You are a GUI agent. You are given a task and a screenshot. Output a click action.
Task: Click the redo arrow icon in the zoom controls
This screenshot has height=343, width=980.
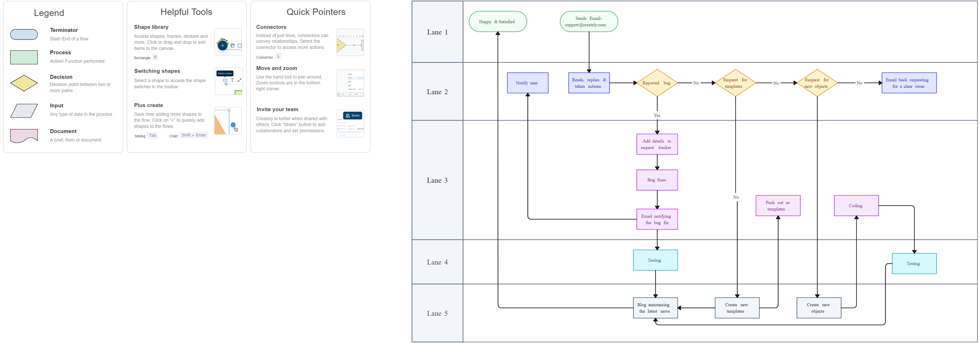coord(349,94)
